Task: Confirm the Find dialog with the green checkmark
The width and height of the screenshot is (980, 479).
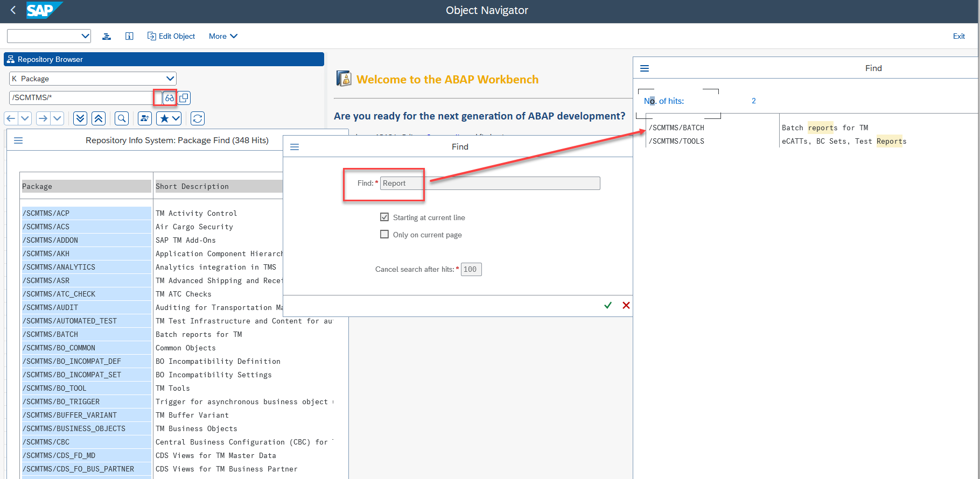Action: click(x=608, y=305)
